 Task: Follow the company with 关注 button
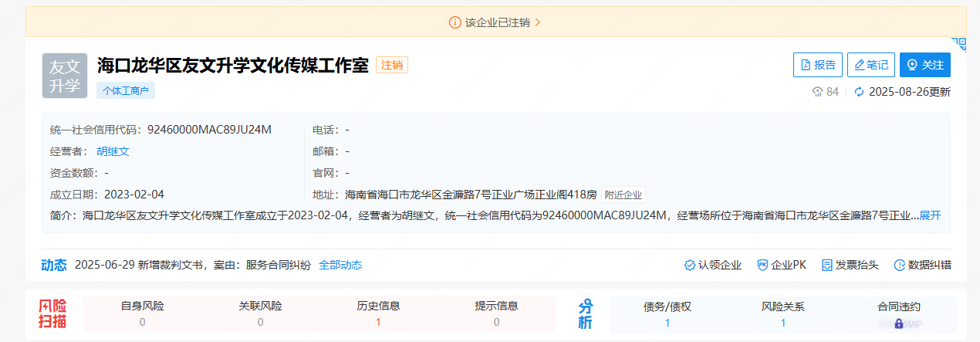(x=925, y=65)
